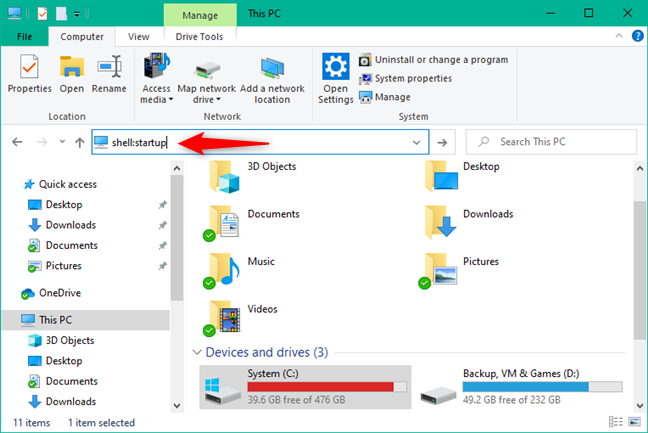Open the address bar history dropdown

click(416, 143)
